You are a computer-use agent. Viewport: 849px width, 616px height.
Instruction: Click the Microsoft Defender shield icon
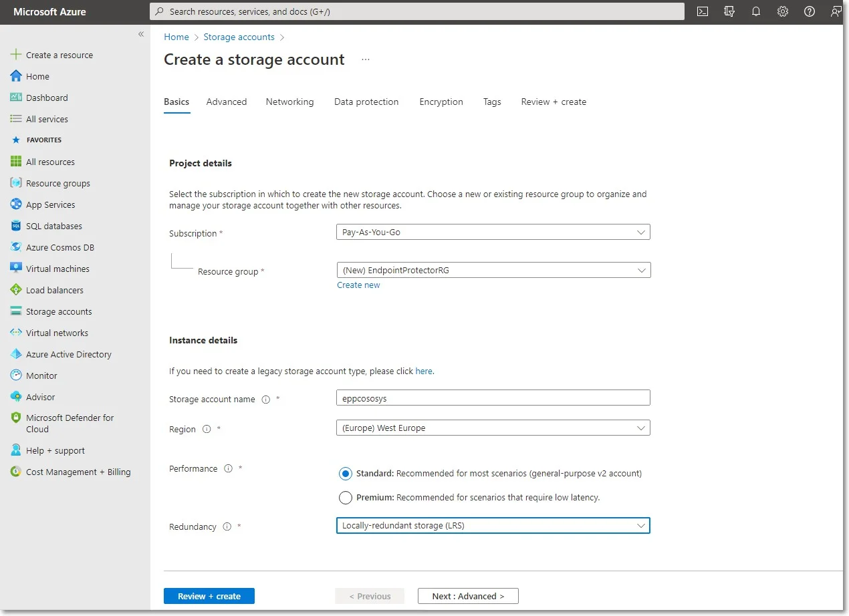tap(16, 418)
